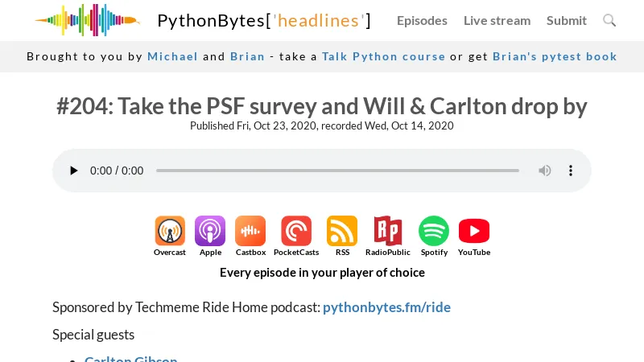Viewport: 644px width, 362px height.
Task: Open the Submit page
Action: point(567,20)
